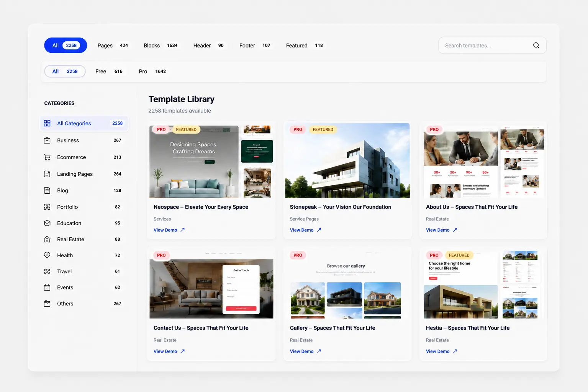Click the Education cap icon
Viewport: 588px width, 392px height.
[x=47, y=223]
